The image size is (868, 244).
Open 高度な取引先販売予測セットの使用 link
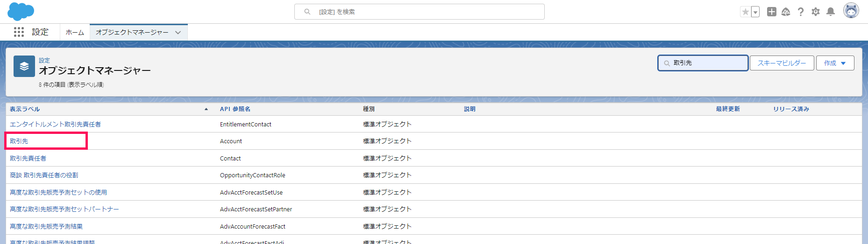[x=58, y=192]
